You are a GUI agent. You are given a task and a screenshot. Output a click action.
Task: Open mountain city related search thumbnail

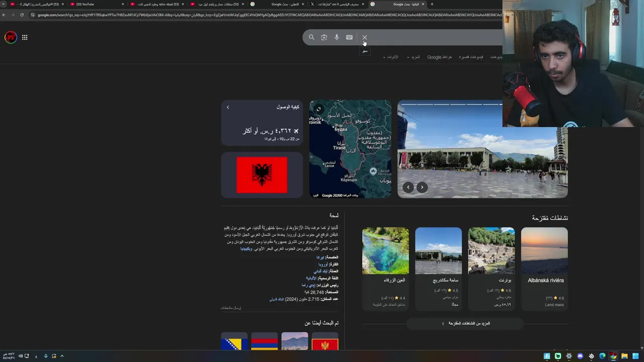(295, 341)
